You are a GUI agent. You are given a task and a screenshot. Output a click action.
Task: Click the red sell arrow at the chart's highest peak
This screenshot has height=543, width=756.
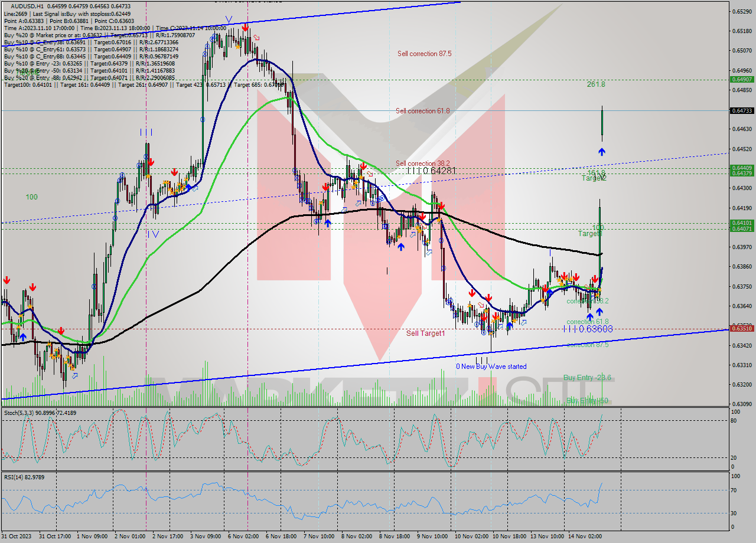246,26
